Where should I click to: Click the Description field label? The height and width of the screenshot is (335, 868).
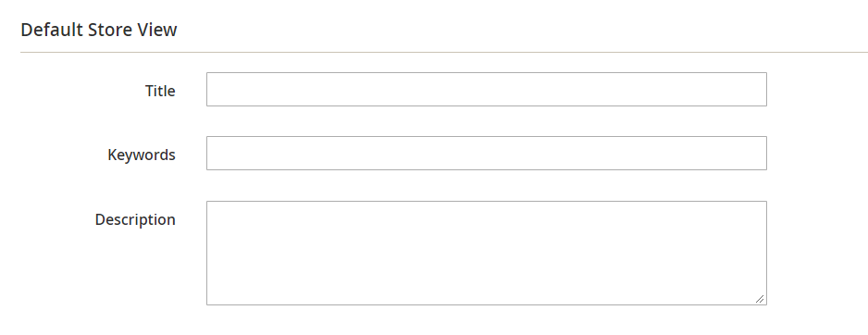[135, 220]
